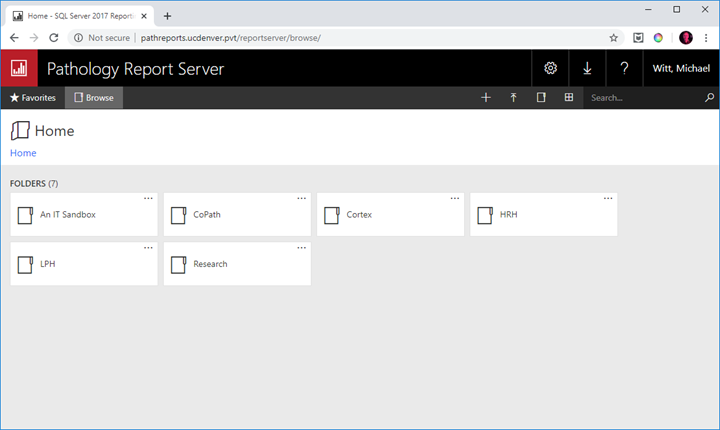
Task: Open a new browser tab
Action: point(168,16)
